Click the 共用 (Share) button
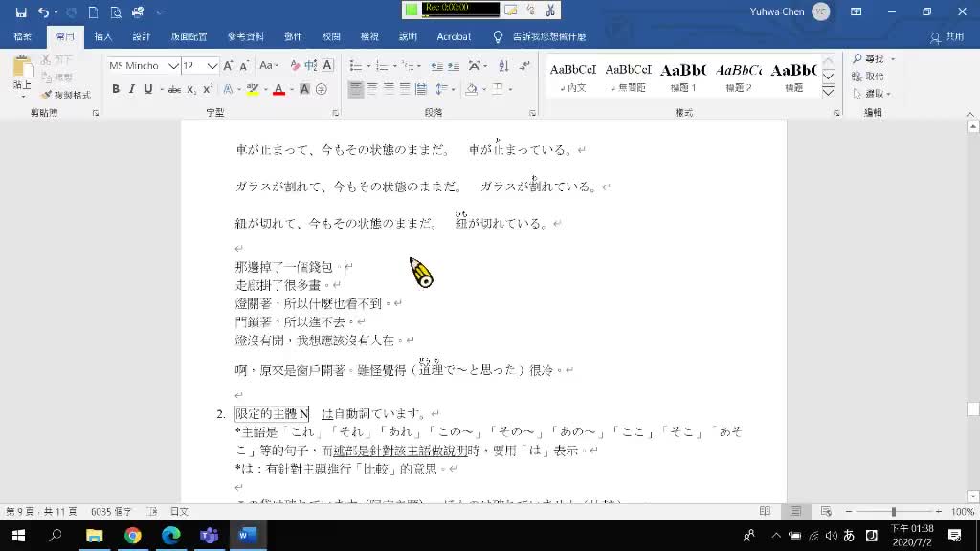This screenshot has height=551, width=980. tap(947, 37)
